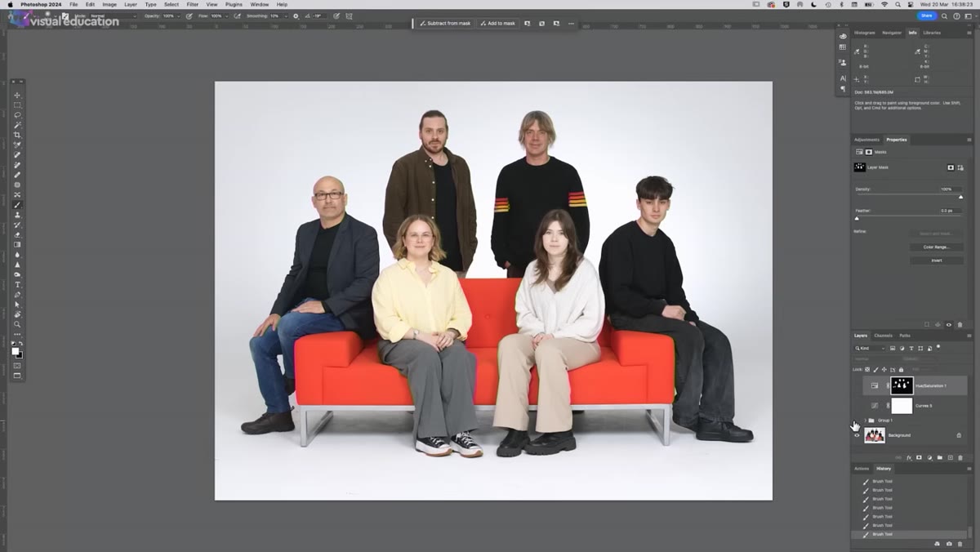
Task: Select the Eraser tool
Action: pos(17,235)
